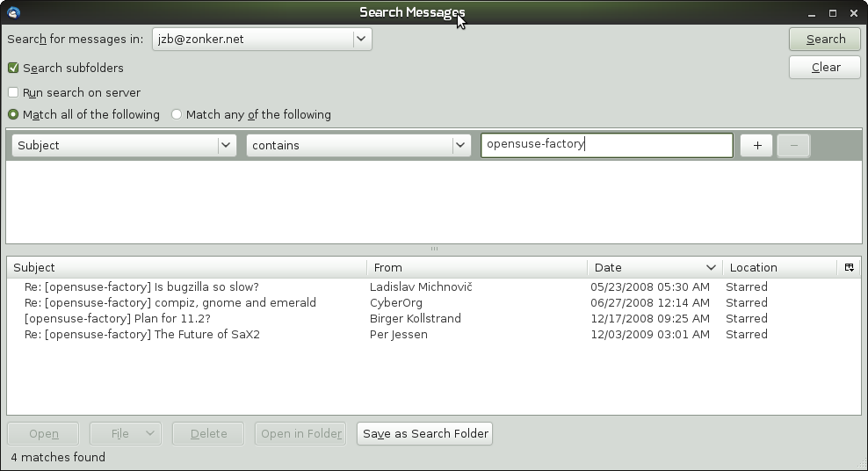Maximize the Search Messages window
This screenshot has height=471, width=868.
pos(833,12)
